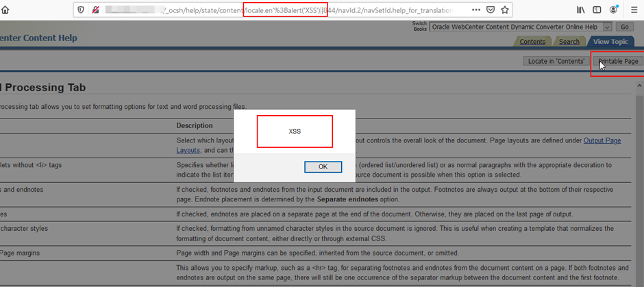The width and height of the screenshot is (644, 287).
Task: Click the 'XSS' alert message text
Action: pos(295,132)
